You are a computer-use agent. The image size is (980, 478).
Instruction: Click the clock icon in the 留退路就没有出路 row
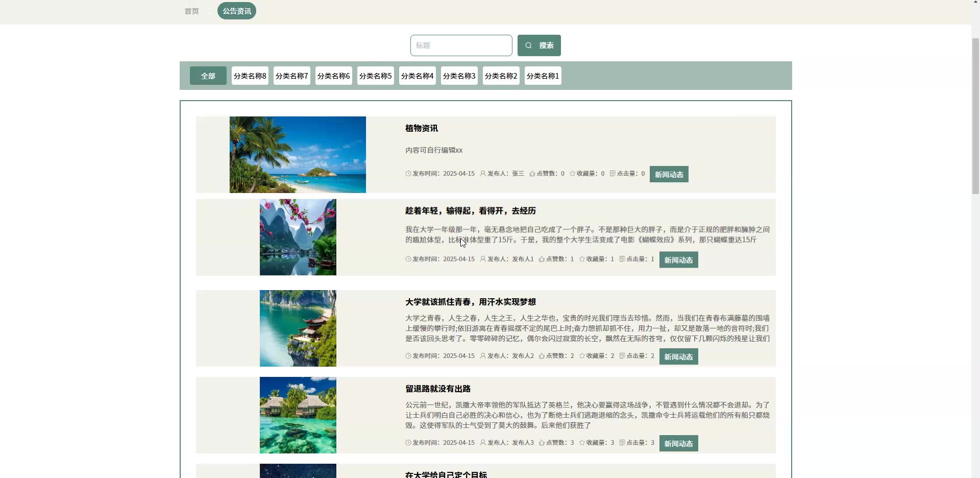tap(408, 443)
